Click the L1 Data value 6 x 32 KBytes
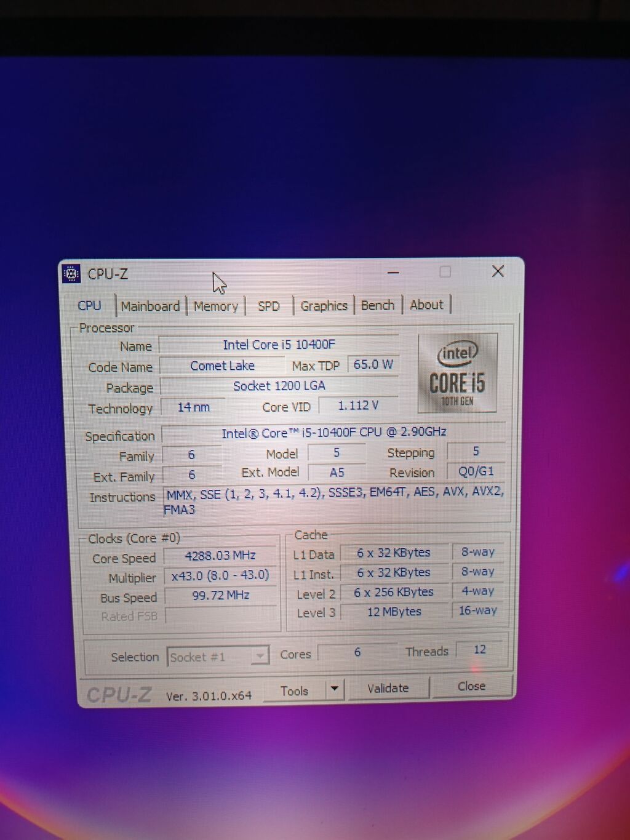Image resolution: width=630 pixels, height=840 pixels. (x=394, y=553)
